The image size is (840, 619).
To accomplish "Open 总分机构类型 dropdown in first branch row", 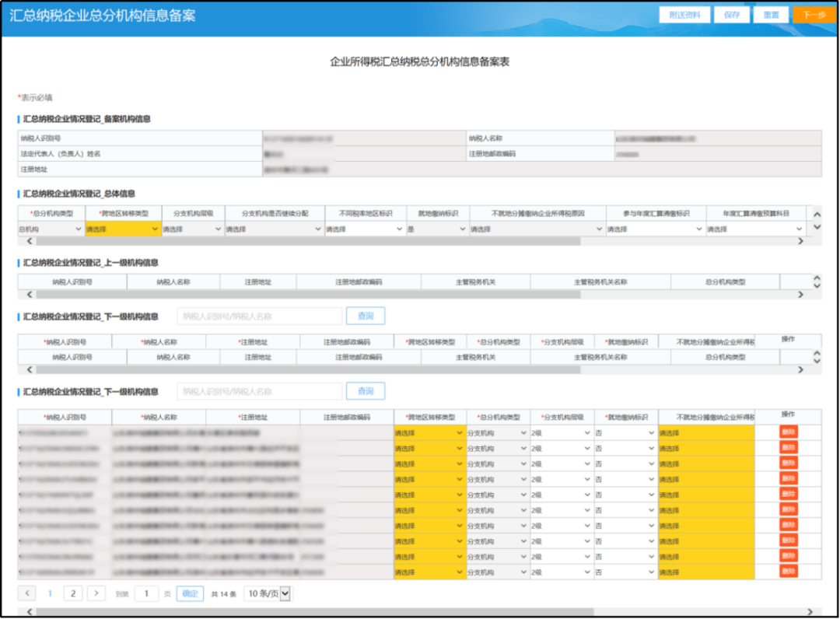I will point(497,432).
